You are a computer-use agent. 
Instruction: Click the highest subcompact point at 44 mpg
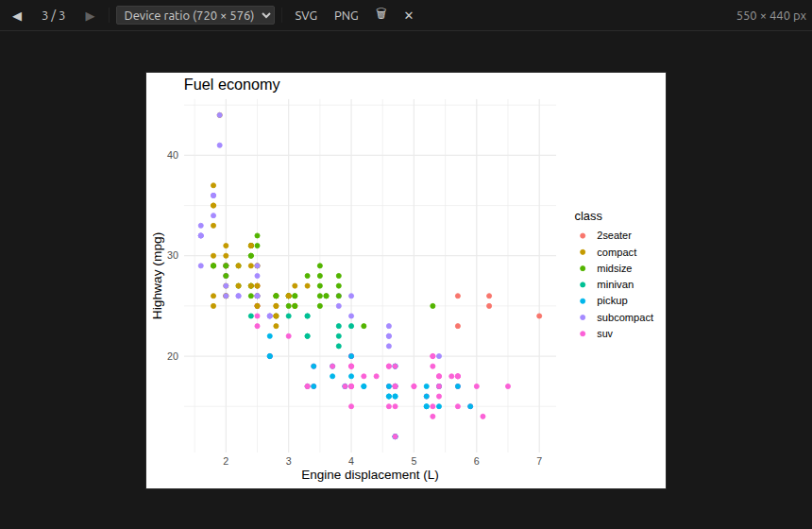tap(220, 115)
